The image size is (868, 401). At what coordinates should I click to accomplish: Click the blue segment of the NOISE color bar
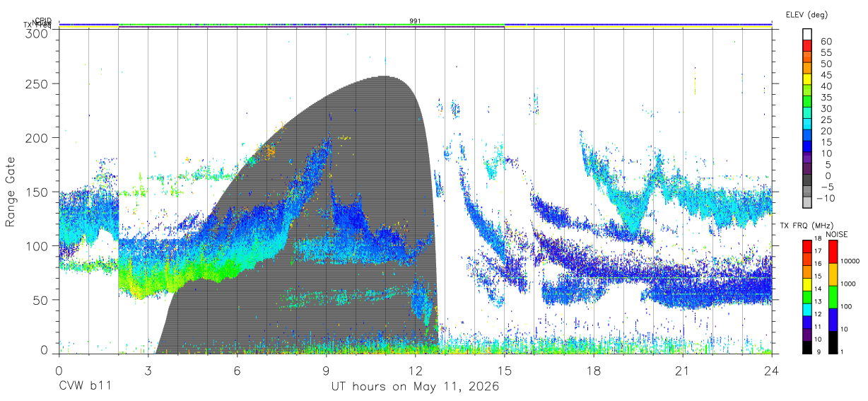point(832,318)
